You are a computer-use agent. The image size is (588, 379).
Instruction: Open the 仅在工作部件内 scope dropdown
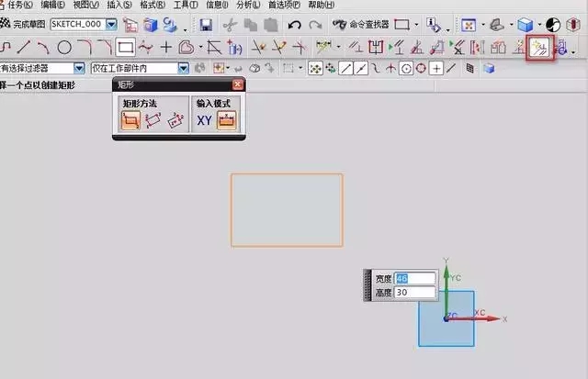tap(184, 68)
